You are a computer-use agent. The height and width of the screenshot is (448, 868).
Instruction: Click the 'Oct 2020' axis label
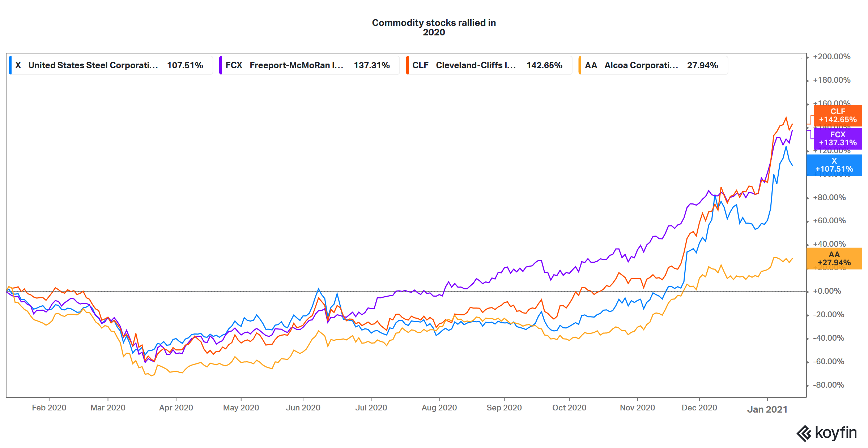pyautogui.click(x=569, y=408)
